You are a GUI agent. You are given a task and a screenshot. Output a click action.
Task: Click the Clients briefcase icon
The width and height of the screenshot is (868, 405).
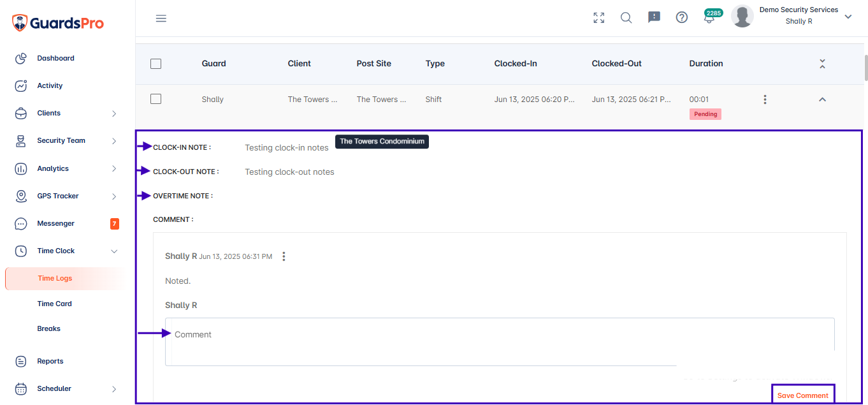click(21, 114)
